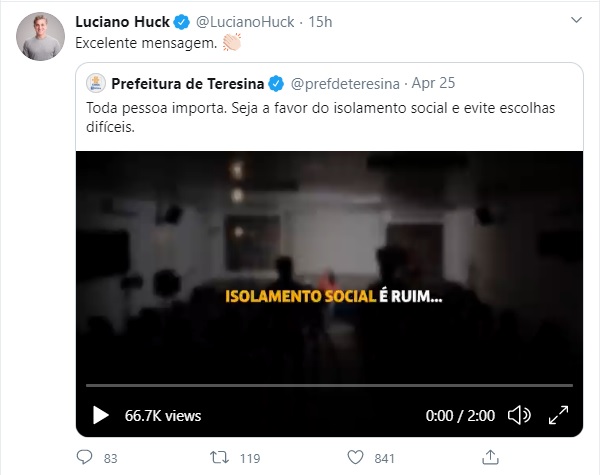
Task: Open Prefeitura de Teresina profile name
Action: [187, 83]
